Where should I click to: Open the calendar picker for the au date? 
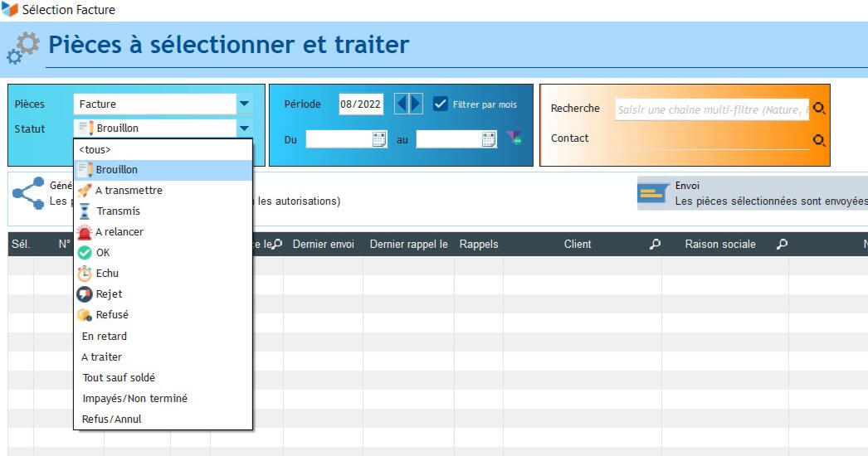coord(490,139)
